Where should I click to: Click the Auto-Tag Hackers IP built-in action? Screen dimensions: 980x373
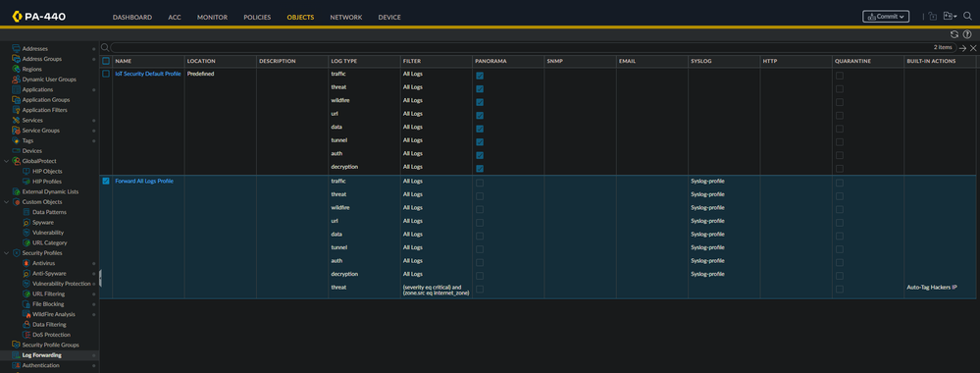pos(932,288)
